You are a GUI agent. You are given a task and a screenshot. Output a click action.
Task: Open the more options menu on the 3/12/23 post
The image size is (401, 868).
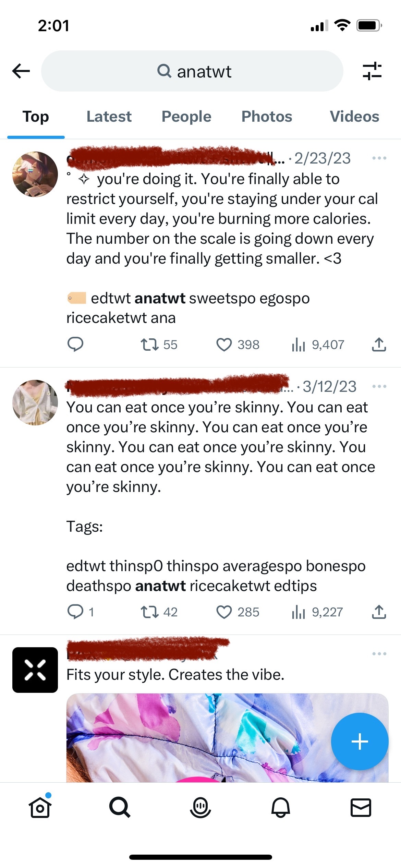click(x=379, y=386)
